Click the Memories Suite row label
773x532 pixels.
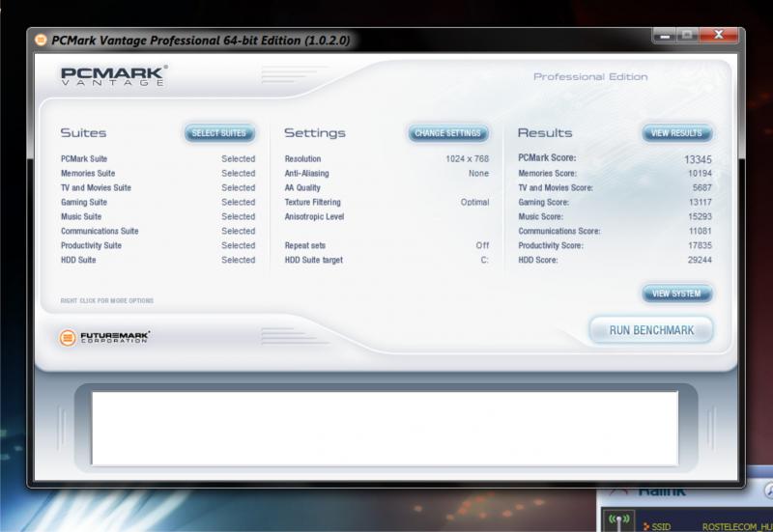pyautogui.click(x=88, y=174)
